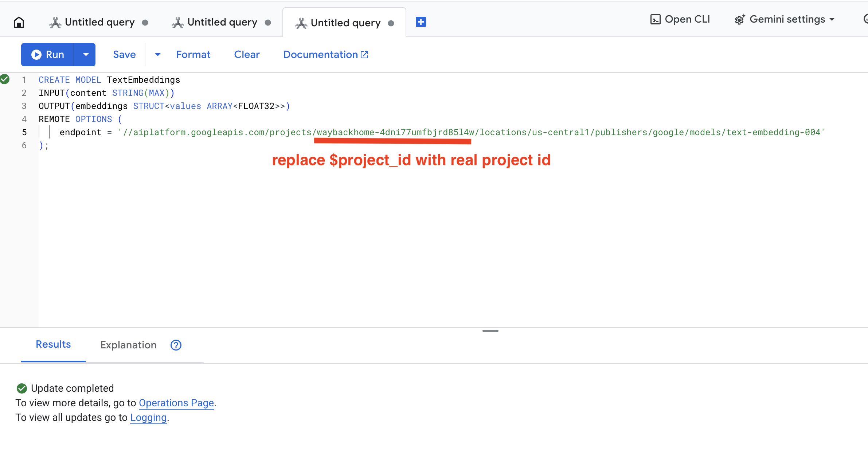Click the home icon tab
This screenshot has height=473, width=868.
pyautogui.click(x=19, y=22)
